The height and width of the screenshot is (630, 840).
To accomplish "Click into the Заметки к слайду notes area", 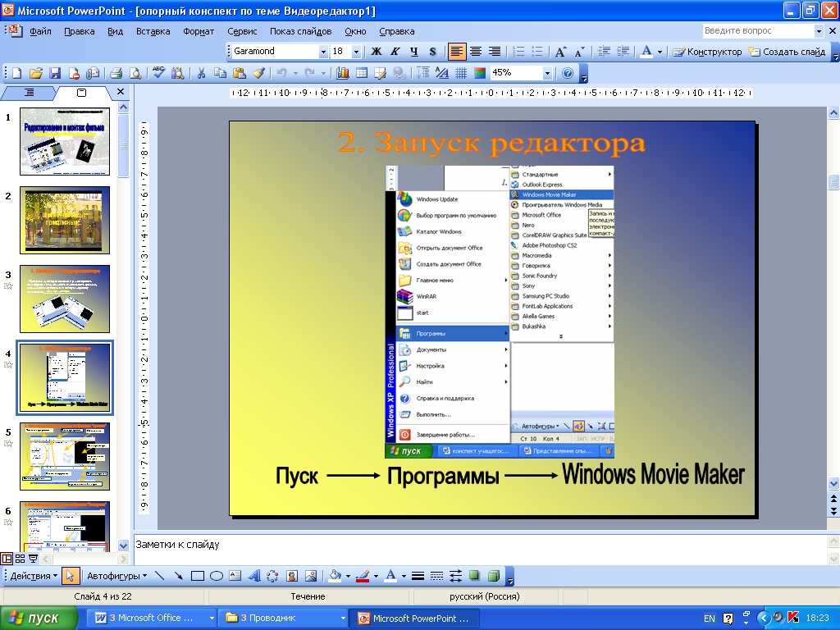I will tap(479, 549).
